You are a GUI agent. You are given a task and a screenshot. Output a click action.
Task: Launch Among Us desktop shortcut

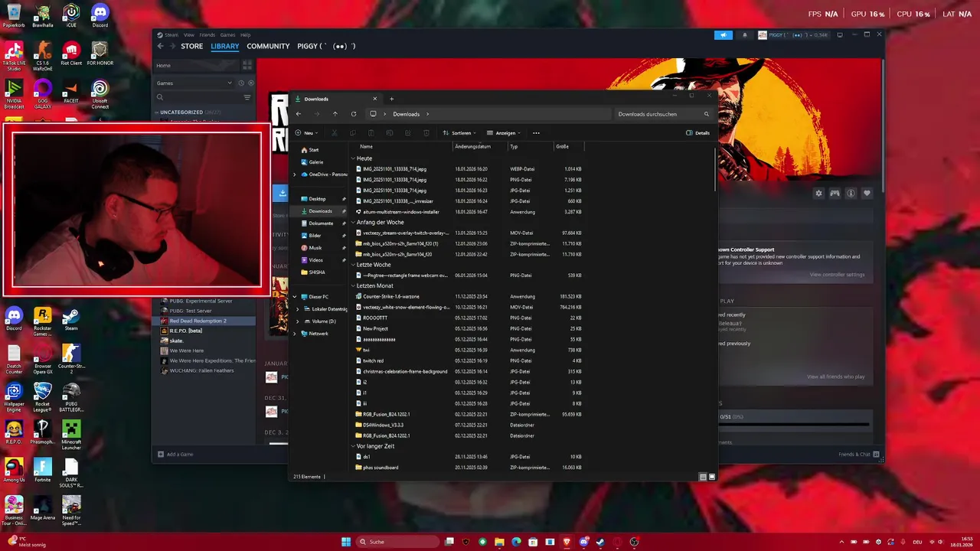click(x=14, y=471)
